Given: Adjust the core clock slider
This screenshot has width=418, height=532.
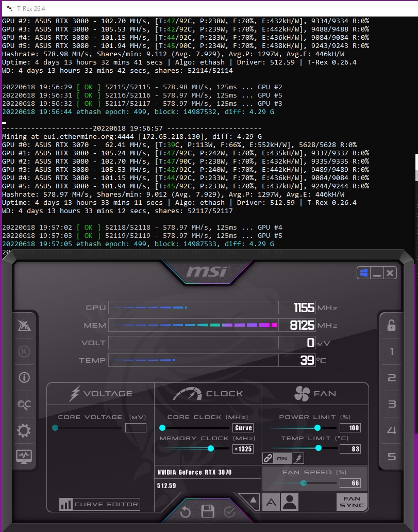Looking at the screenshot, I should coord(194,427).
